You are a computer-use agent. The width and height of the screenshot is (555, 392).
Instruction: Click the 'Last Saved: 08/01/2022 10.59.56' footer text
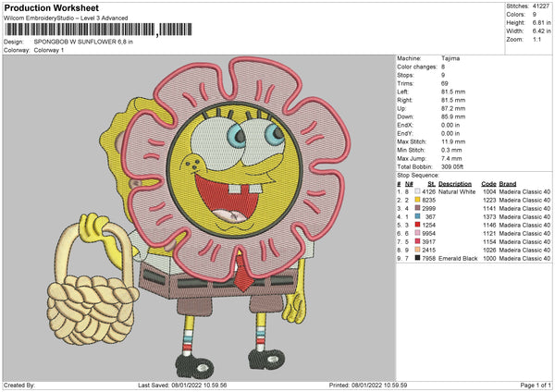click(182, 385)
